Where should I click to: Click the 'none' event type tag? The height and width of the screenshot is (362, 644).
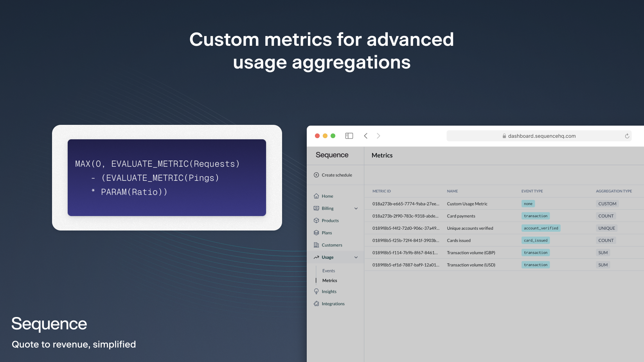point(528,204)
